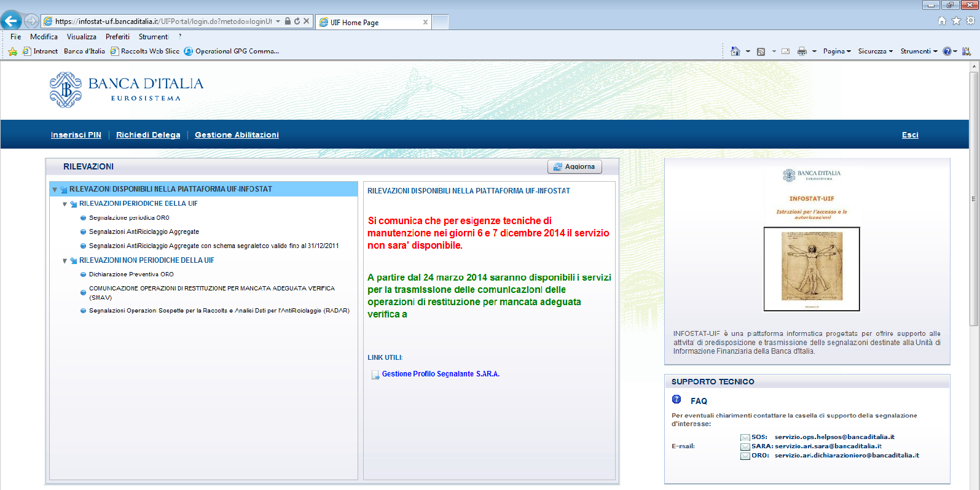Open the Visualizza menu
The width and height of the screenshot is (980, 490).
(81, 37)
